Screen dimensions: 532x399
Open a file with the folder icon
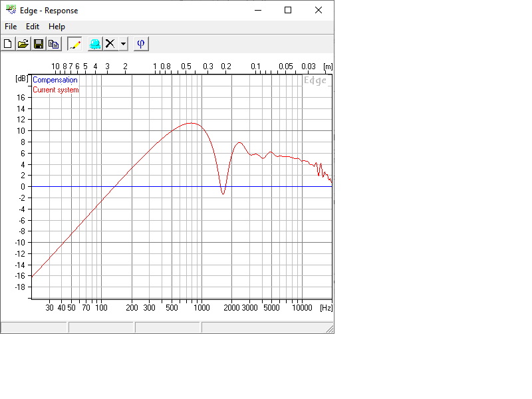23,44
